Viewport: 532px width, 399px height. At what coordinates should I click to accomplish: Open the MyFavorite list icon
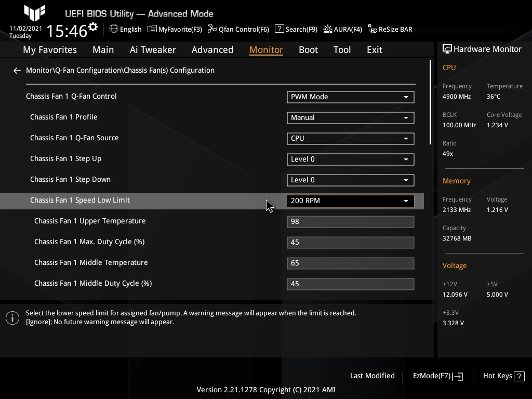(152, 29)
